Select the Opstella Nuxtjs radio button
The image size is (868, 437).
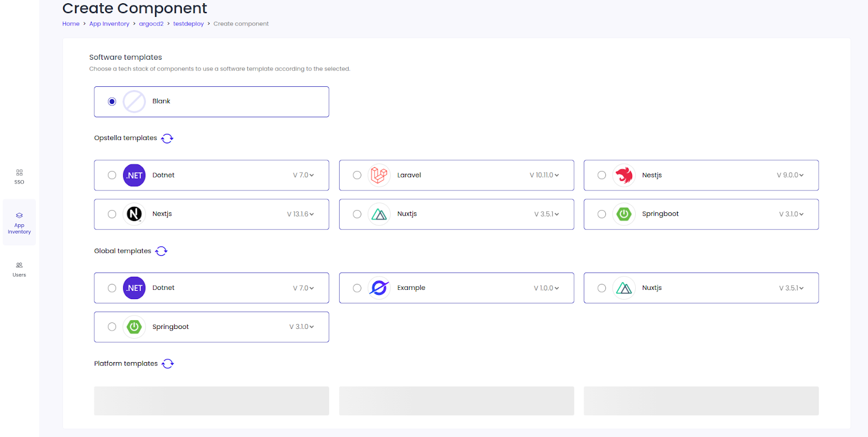click(x=357, y=214)
